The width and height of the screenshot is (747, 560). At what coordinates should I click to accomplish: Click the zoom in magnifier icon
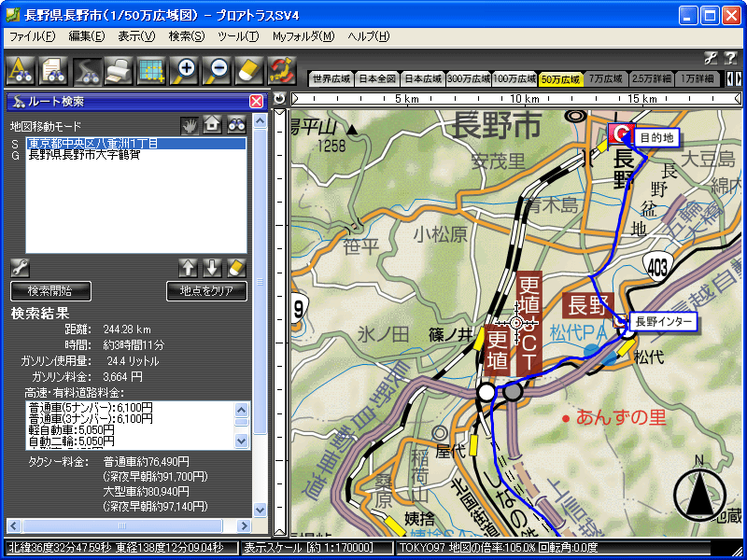coord(184,71)
